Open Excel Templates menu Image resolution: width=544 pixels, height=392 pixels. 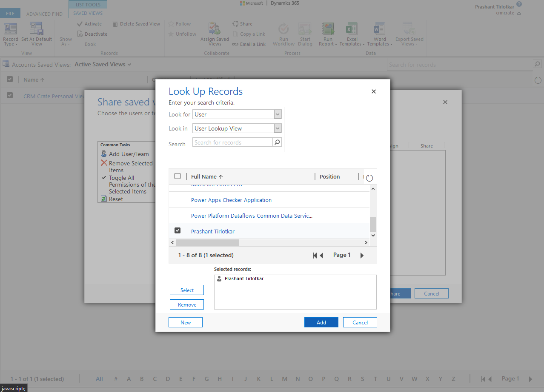tap(352, 35)
